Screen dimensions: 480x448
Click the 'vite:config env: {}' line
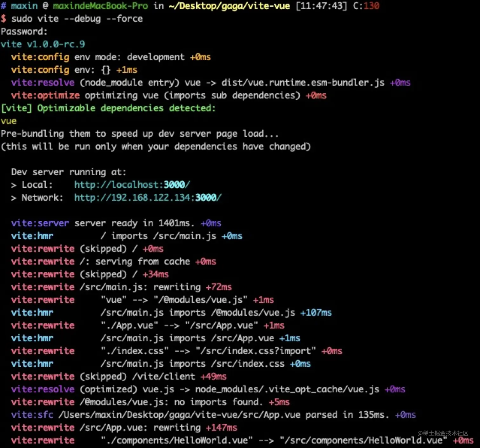click(x=74, y=70)
